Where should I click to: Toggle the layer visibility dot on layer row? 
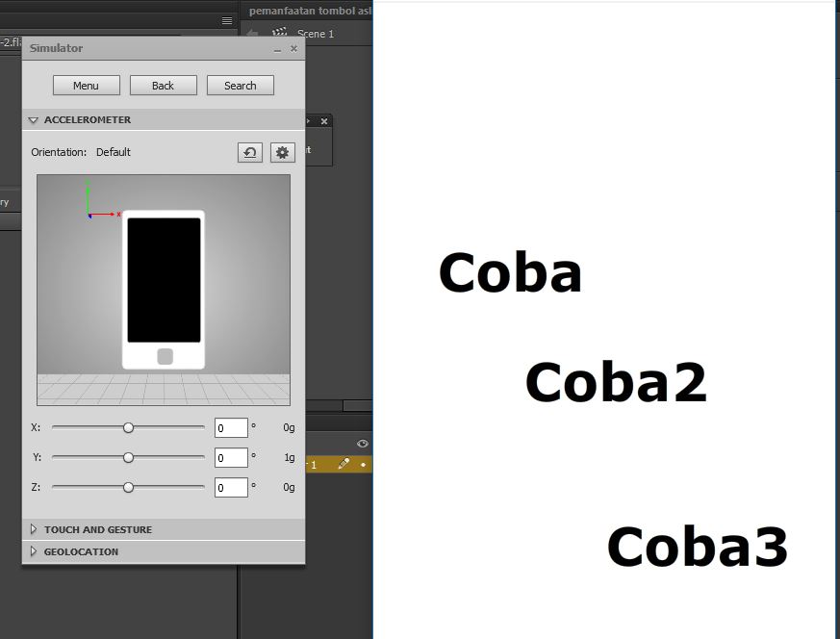pyautogui.click(x=363, y=465)
